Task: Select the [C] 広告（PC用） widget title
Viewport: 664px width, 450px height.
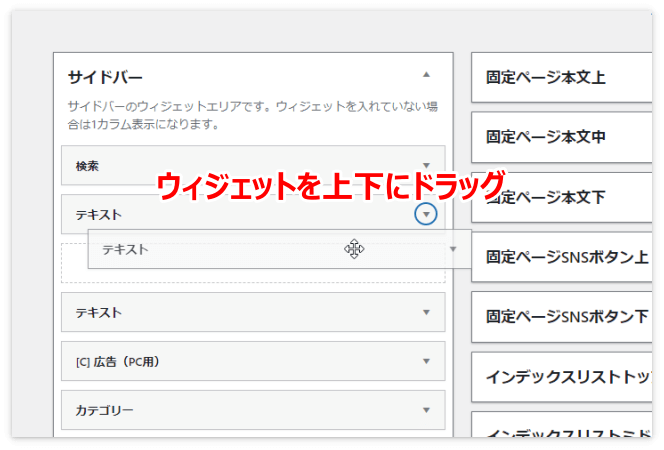Action: [x=118, y=362]
